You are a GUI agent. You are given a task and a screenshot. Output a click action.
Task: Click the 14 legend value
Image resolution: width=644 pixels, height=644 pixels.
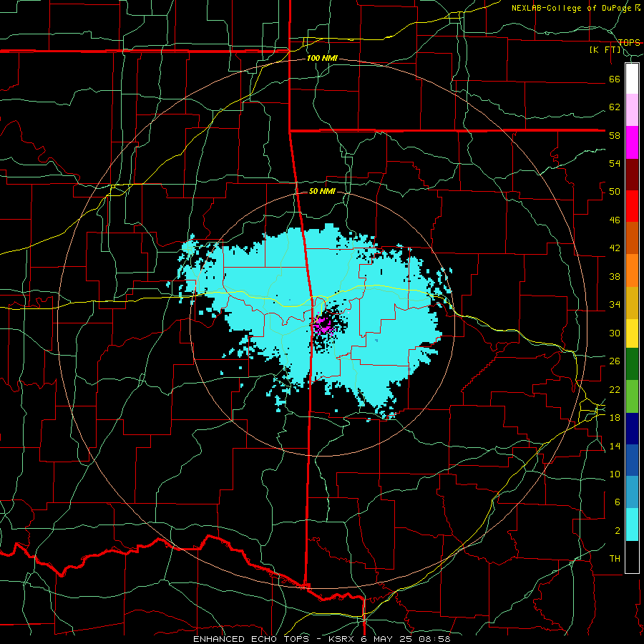615,446
